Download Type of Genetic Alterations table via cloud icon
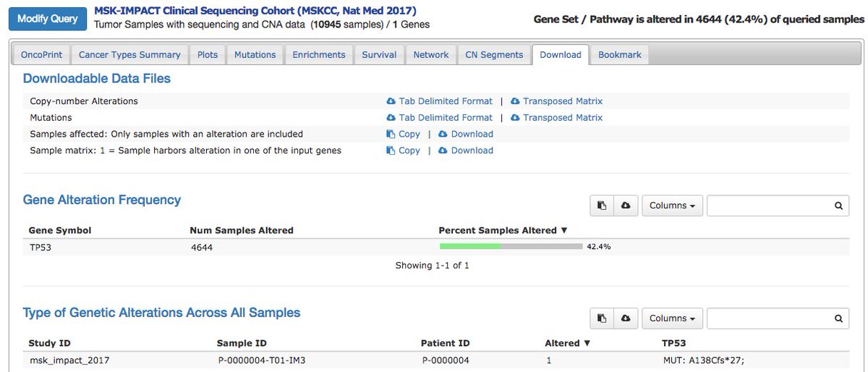Screen dimensions: 868x372 pos(625,318)
